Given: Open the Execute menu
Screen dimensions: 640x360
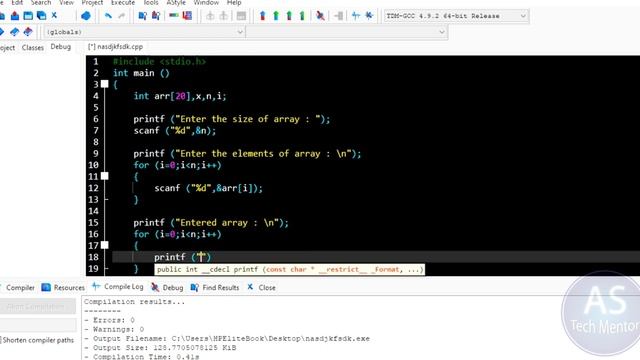Looking at the screenshot, I should [123, 3].
